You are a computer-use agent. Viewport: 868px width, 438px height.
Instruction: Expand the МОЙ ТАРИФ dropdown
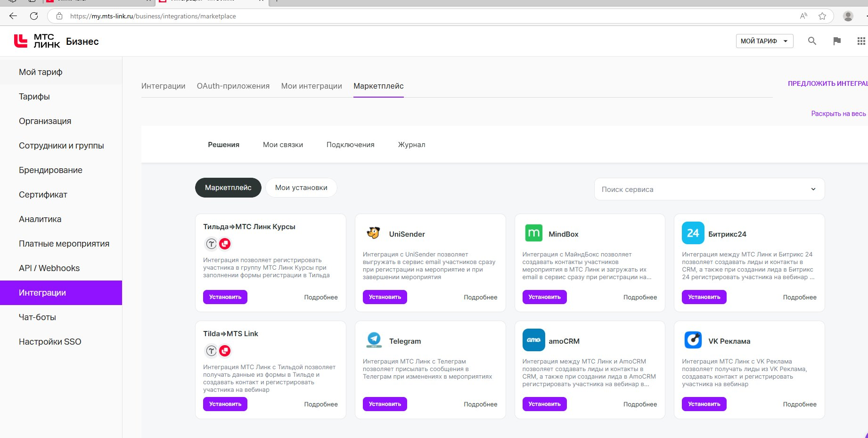tap(764, 41)
